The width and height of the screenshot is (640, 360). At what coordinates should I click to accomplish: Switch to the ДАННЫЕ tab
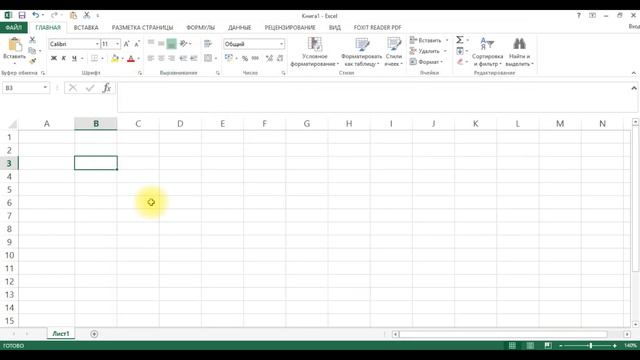click(x=240, y=27)
